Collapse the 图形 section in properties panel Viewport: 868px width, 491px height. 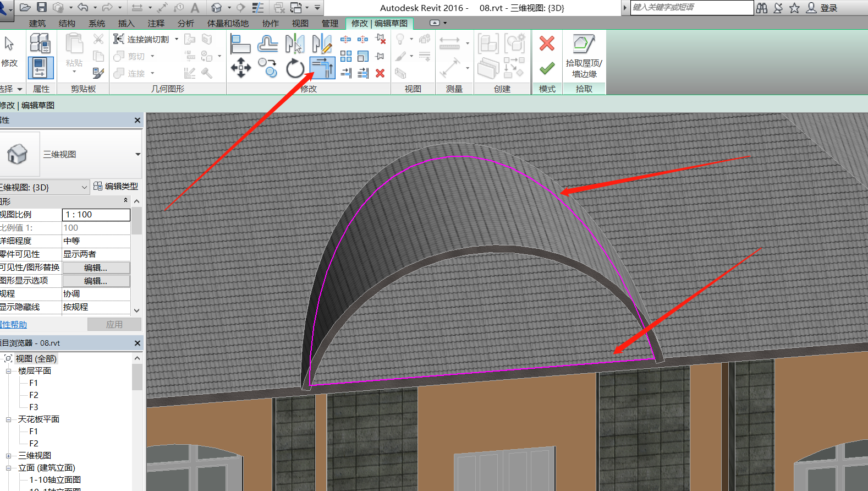[125, 201]
